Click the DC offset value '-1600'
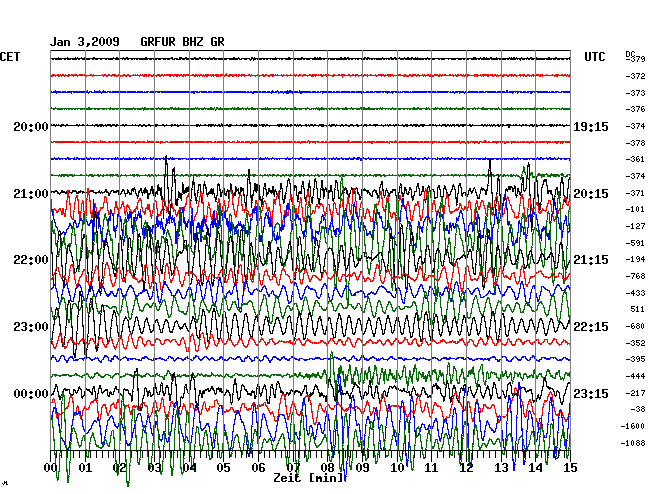The image size is (650, 494). pyautogui.click(x=633, y=426)
